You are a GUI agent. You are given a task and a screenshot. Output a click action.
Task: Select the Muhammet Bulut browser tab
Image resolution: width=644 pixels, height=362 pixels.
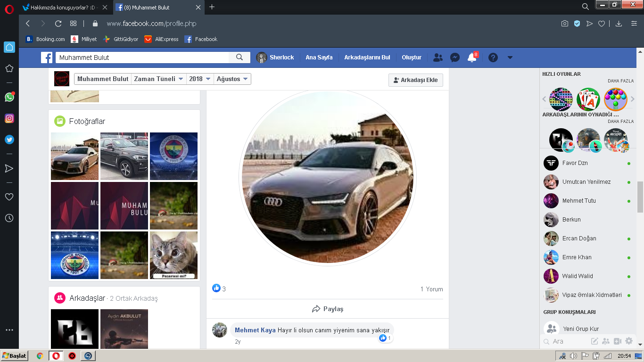[158, 7]
